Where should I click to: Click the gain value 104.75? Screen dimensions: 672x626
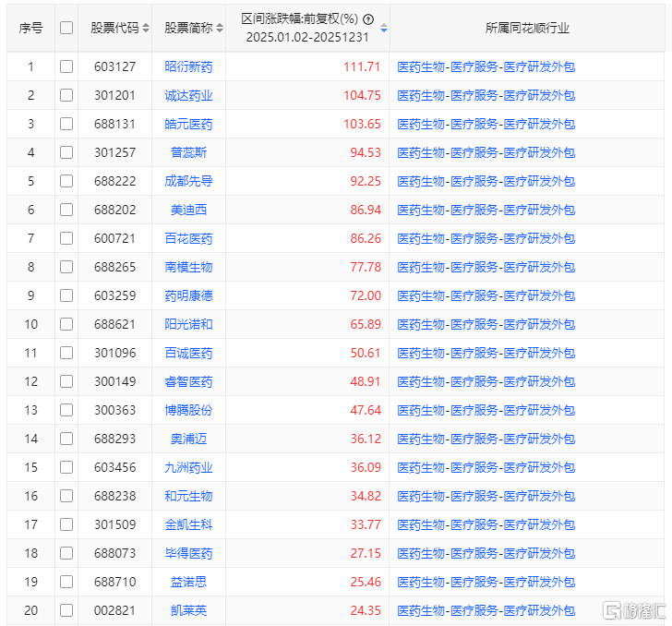(x=362, y=95)
